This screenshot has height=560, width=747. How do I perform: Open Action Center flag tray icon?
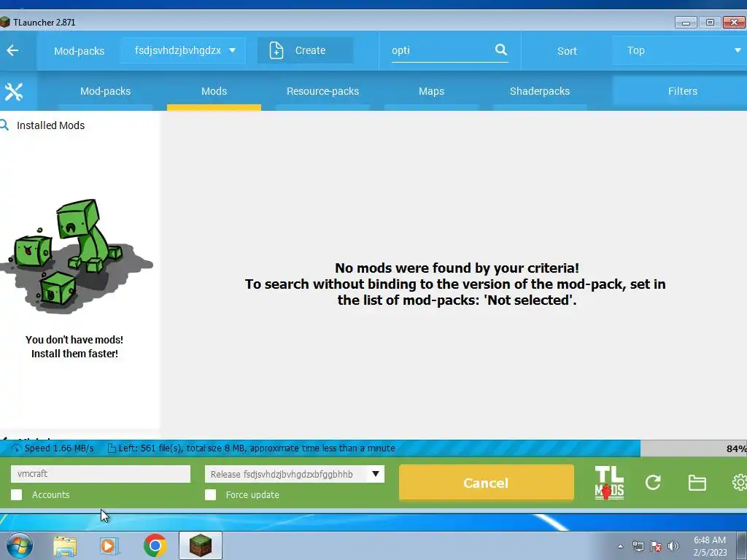(x=656, y=546)
